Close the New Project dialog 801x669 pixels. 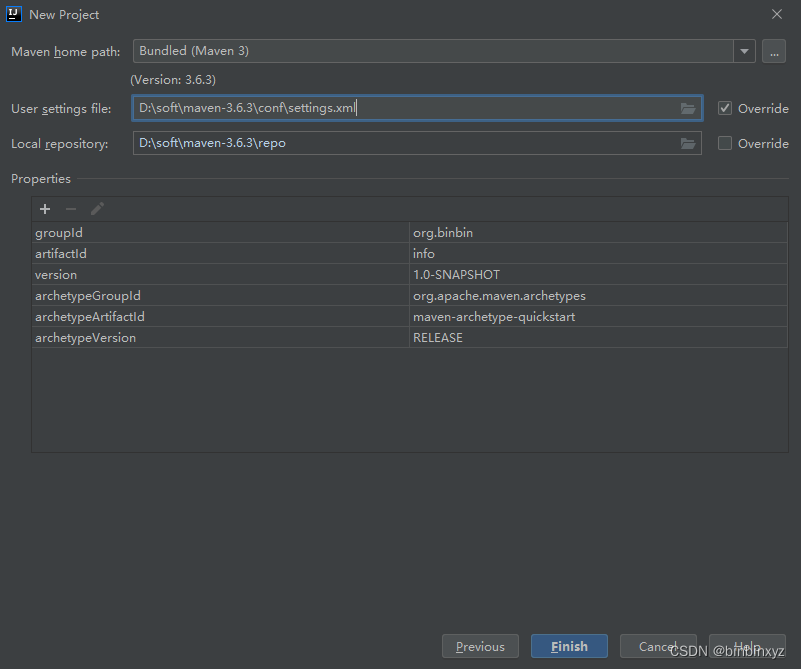pos(776,14)
